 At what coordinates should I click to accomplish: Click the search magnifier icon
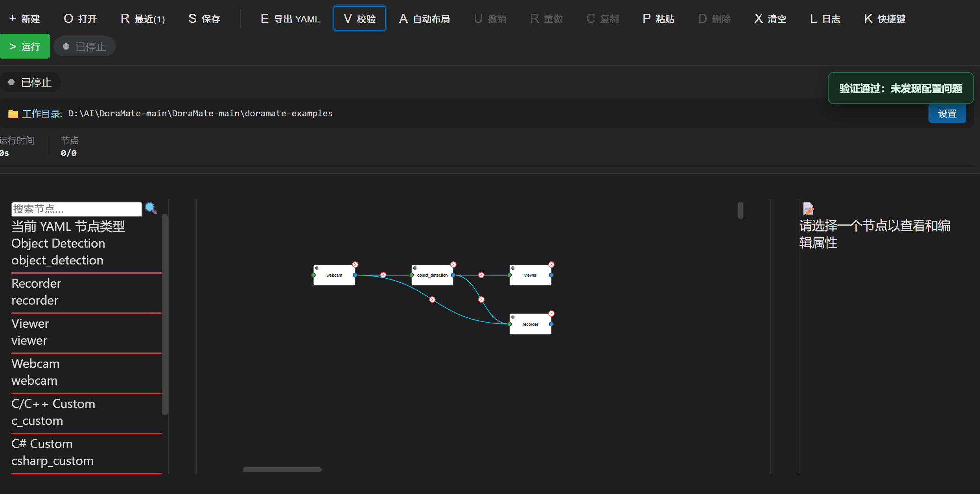(151, 208)
